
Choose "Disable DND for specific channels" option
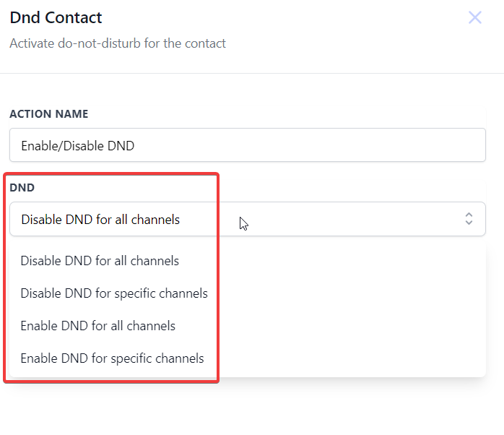[114, 293]
